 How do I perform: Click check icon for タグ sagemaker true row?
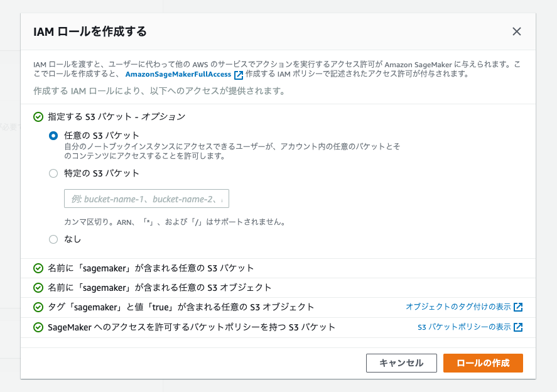(x=38, y=307)
